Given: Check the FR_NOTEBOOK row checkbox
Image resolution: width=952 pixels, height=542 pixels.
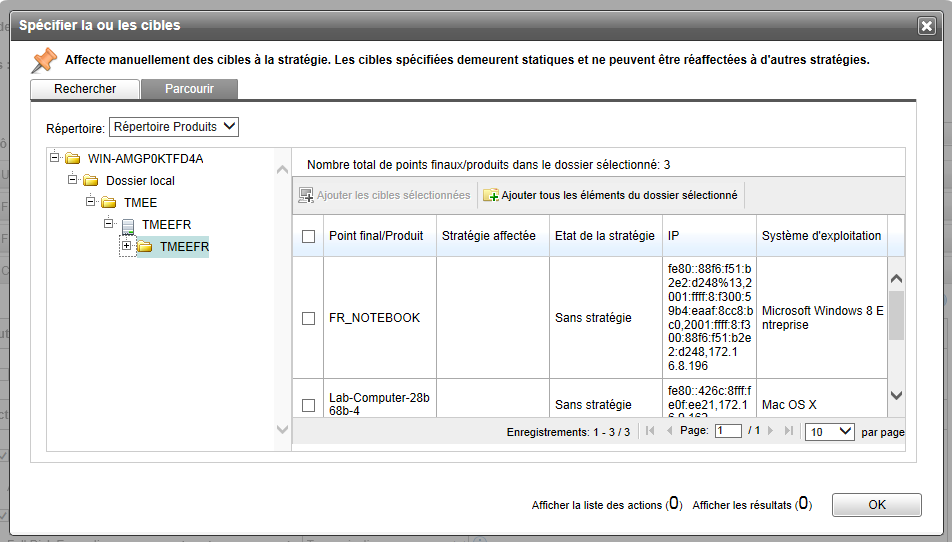Looking at the screenshot, I should (308, 318).
